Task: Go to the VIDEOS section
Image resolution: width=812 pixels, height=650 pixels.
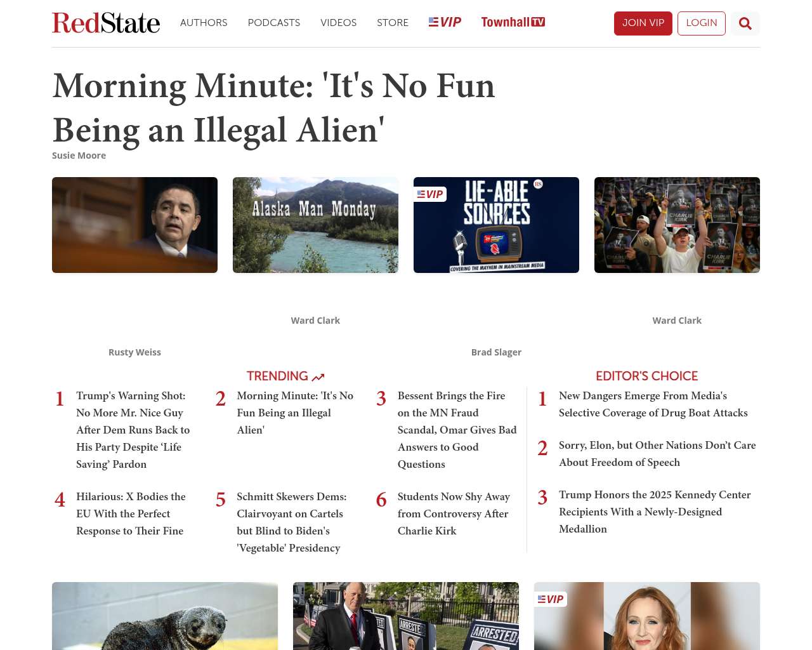Action: (338, 23)
